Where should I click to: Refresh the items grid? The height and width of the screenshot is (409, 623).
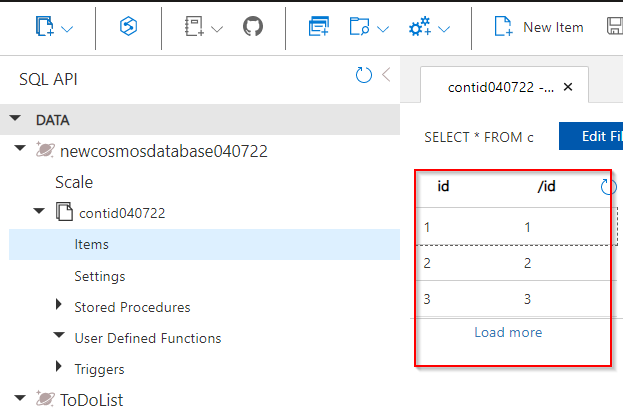(x=608, y=186)
